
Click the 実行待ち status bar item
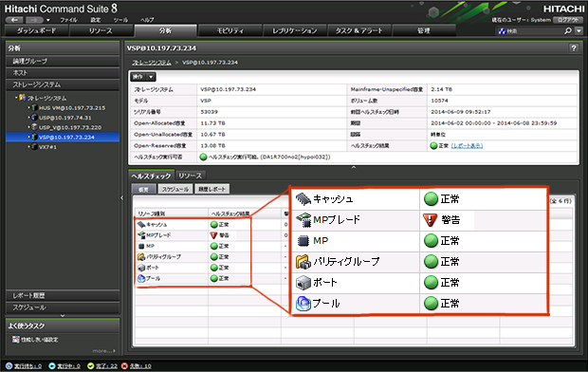coord(24,365)
